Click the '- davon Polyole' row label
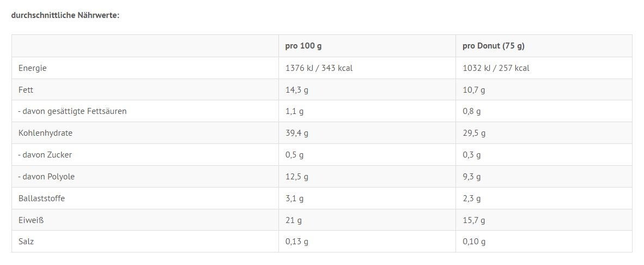 pos(46,177)
